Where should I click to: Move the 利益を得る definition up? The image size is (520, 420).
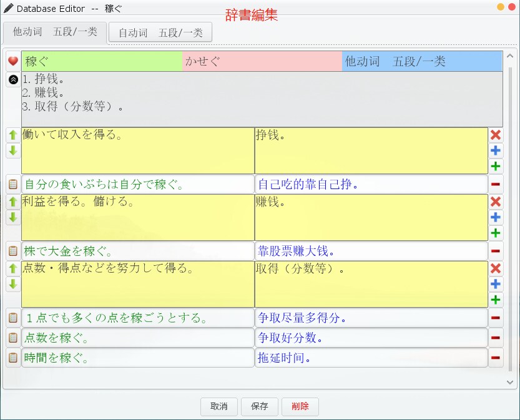pyautogui.click(x=13, y=202)
